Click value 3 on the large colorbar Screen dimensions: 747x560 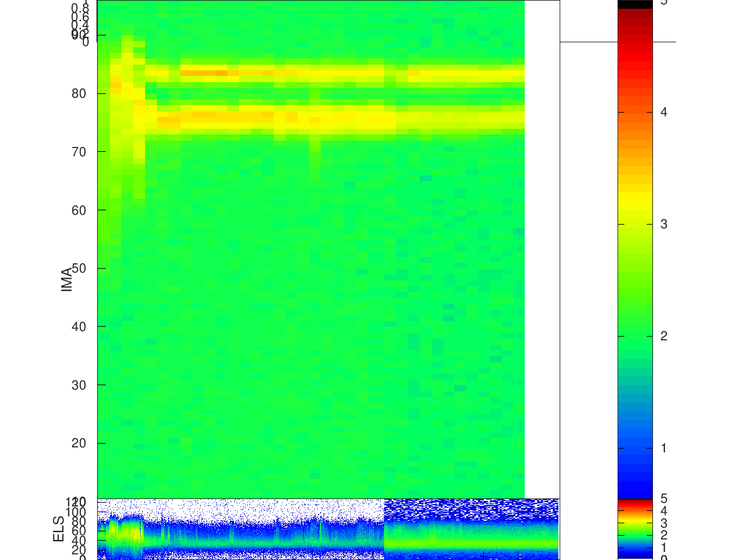click(x=664, y=224)
